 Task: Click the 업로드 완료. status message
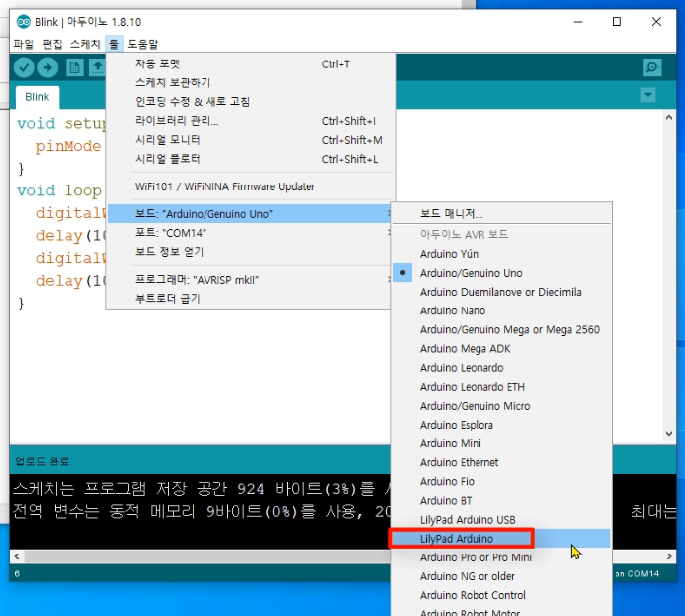point(44,461)
